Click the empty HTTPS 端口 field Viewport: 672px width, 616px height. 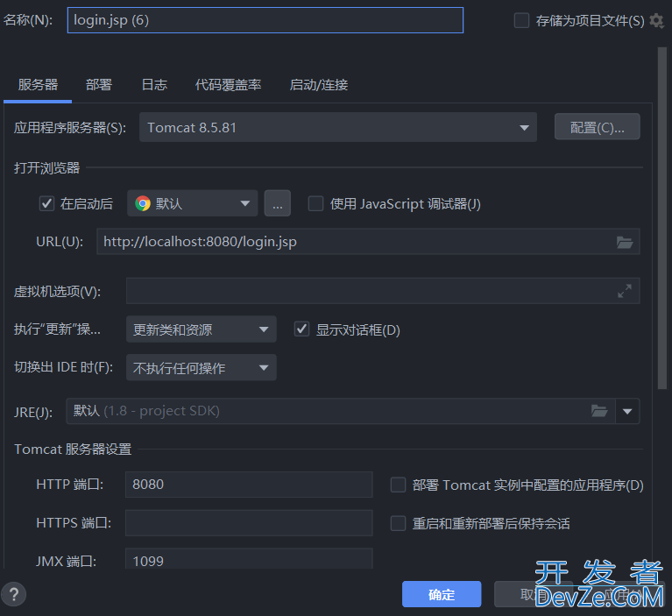249,523
